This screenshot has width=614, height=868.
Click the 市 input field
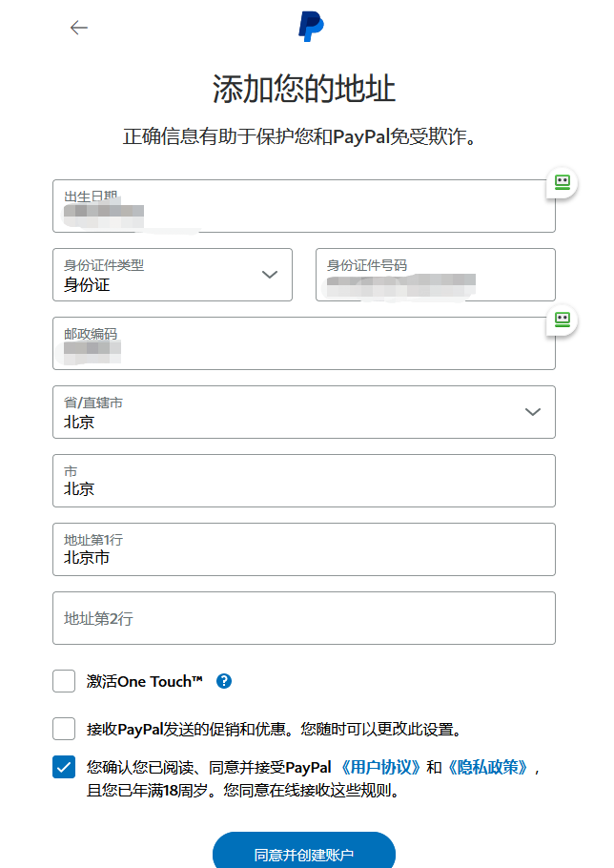click(303, 481)
